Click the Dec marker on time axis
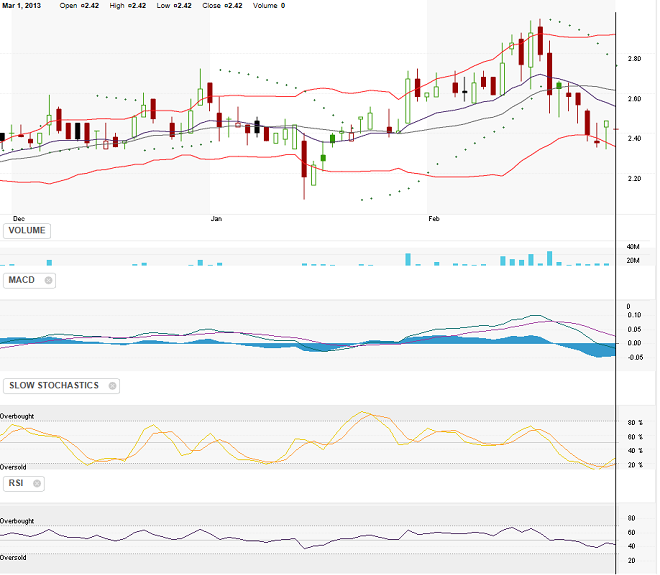 tap(18, 217)
